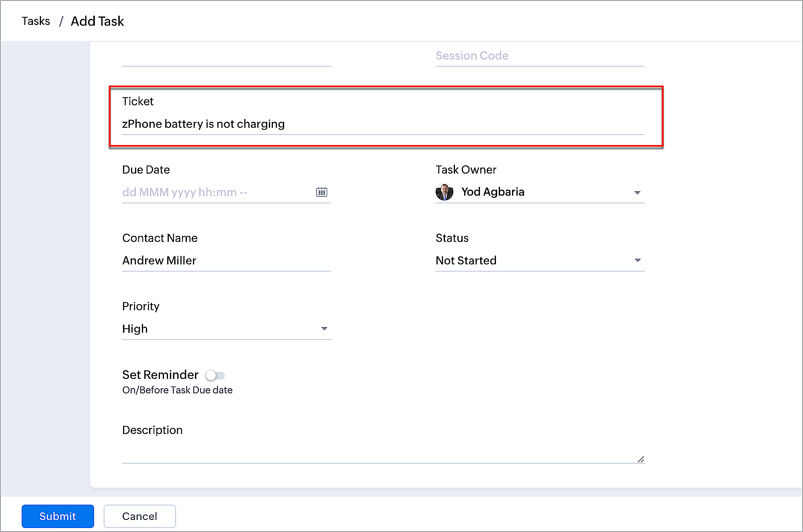This screenshot has height=532, width=803.
Task: Submit the new task form
Action: pos(57,516)
